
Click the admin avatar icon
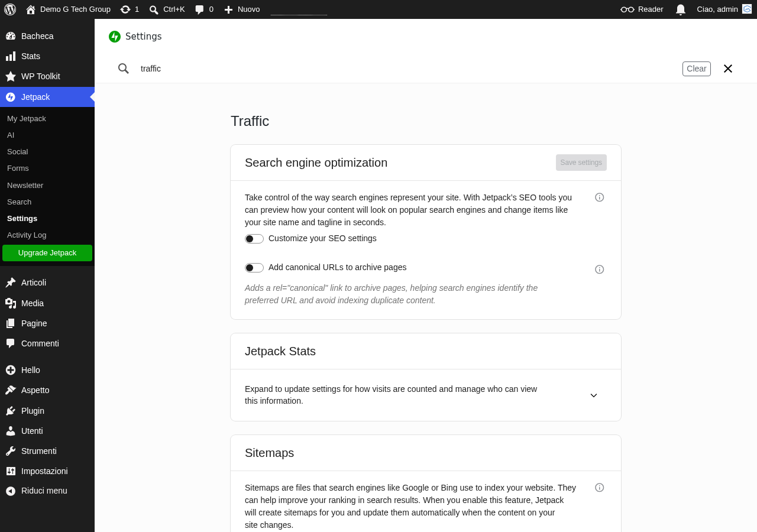pyautogui.click(x=747, y=9)
